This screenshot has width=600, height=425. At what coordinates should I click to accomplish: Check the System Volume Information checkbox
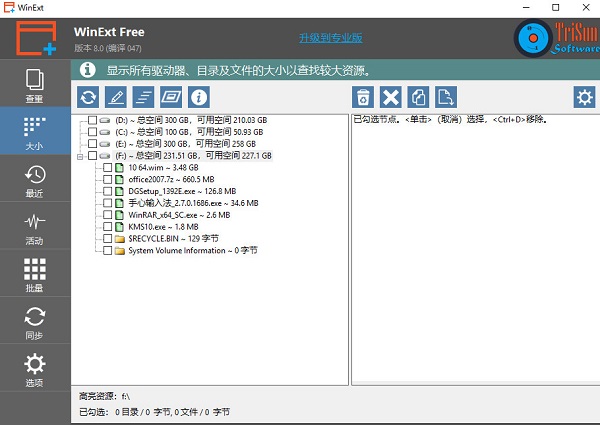tap(108, 251)
